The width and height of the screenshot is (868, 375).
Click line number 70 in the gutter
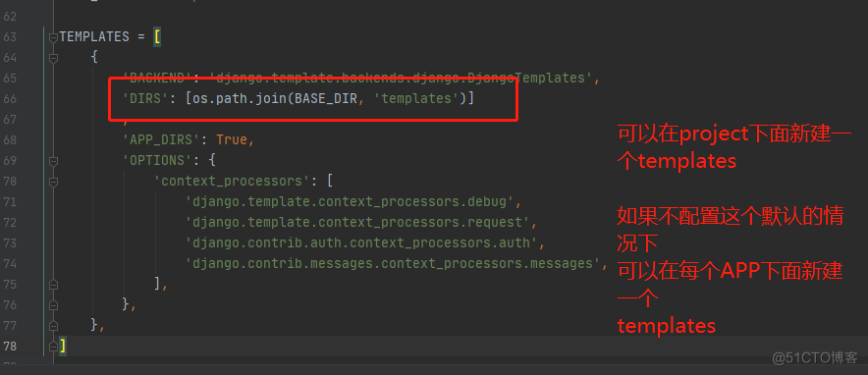[x=10, y=182]
